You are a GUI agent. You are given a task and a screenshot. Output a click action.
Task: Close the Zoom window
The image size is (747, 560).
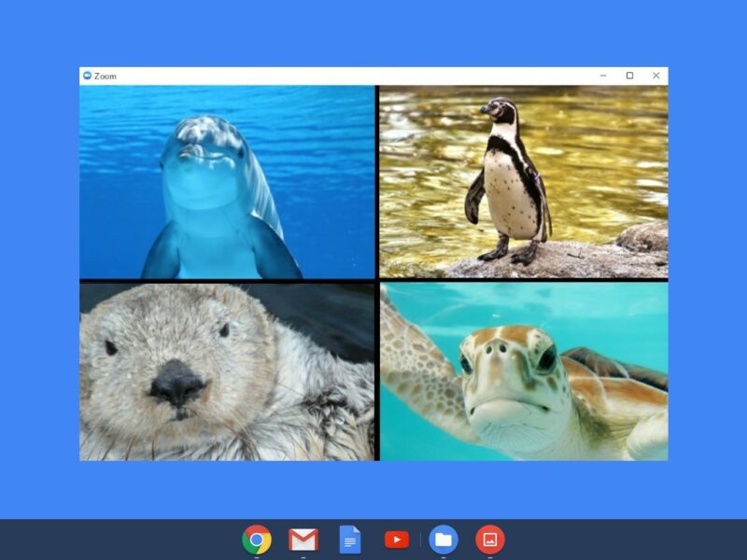pos(656,76)
